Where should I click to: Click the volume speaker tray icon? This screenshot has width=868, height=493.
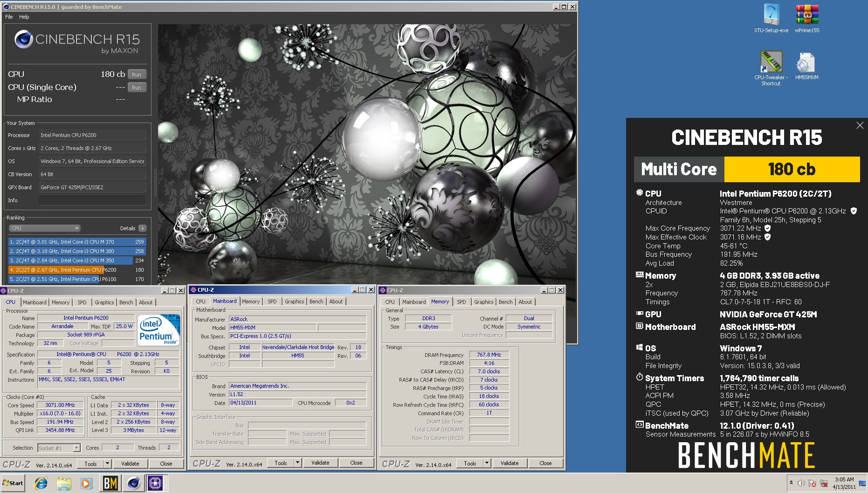pyautogui.click(x=801, y=483)
